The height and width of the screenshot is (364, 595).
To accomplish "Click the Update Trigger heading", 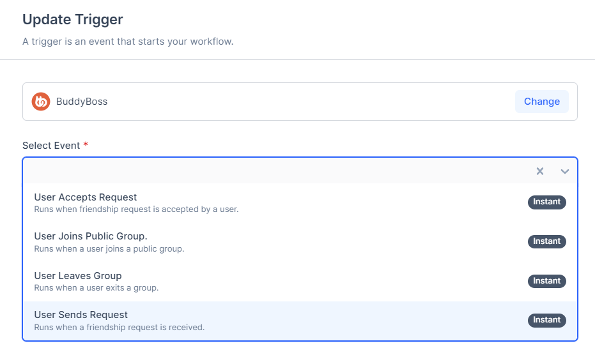I will [73, 20].
